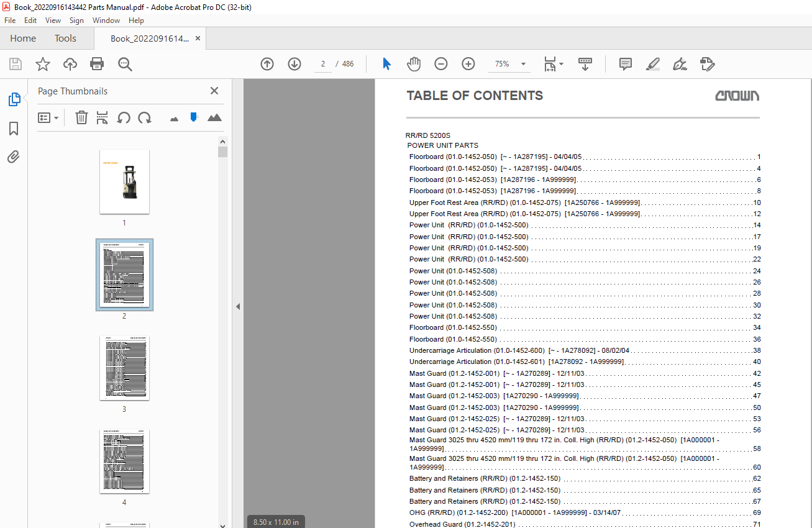Select page 3 thumbnail
Screen dimensions: 812x528
click(124, 368)
